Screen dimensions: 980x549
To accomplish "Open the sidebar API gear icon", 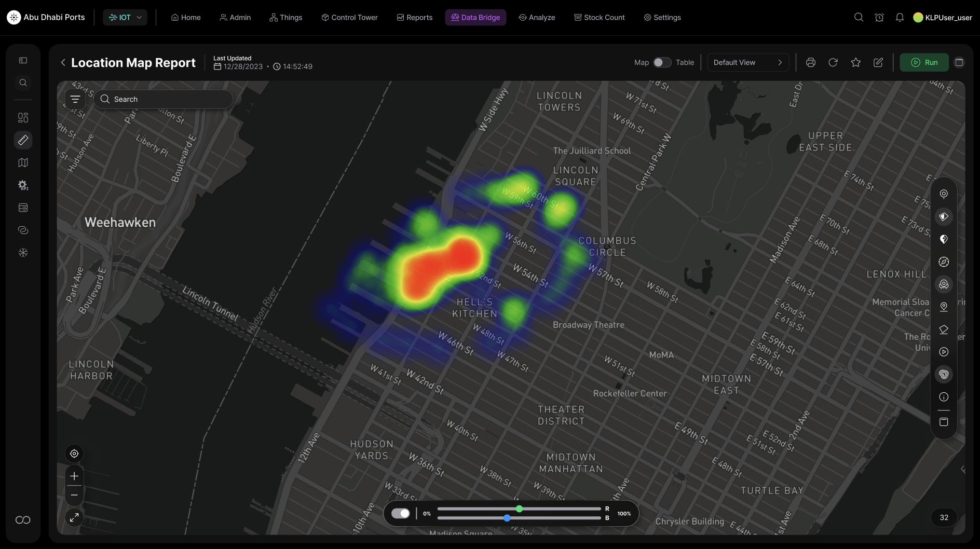I will pyautogui.click(x=23, y=185).
